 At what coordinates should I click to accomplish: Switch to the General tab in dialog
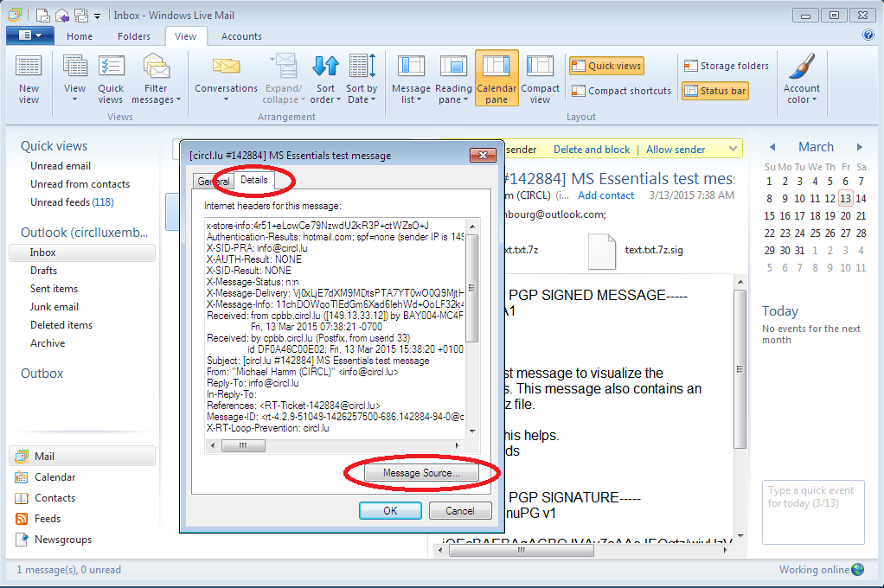(212, 182)
